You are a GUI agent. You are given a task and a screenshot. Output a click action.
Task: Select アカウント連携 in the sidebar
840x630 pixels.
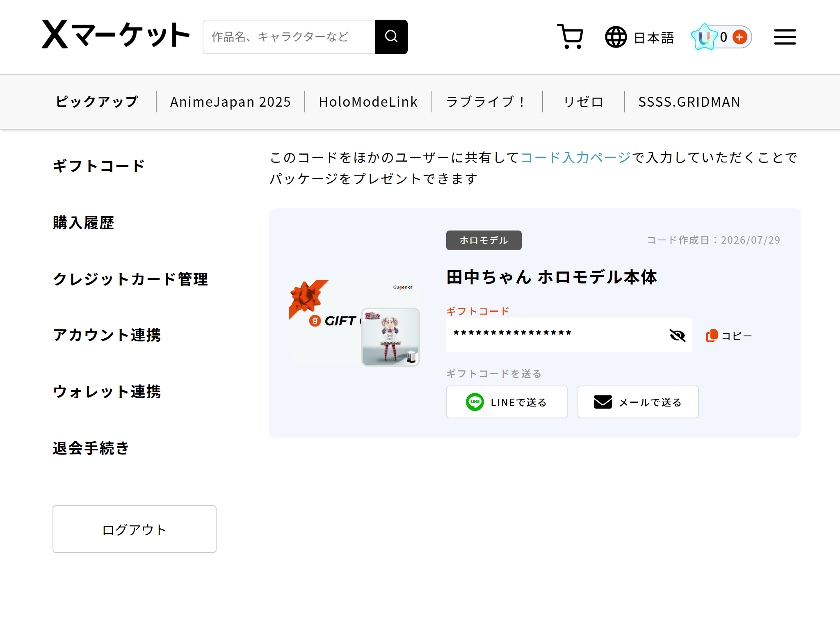[107, 335]
